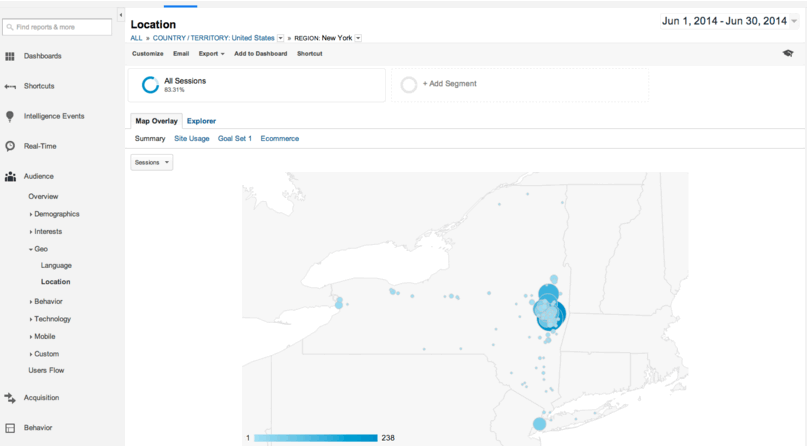This screenshot has height=446, width=807.
Task: Open Audience Overview report
Action: 43,197
